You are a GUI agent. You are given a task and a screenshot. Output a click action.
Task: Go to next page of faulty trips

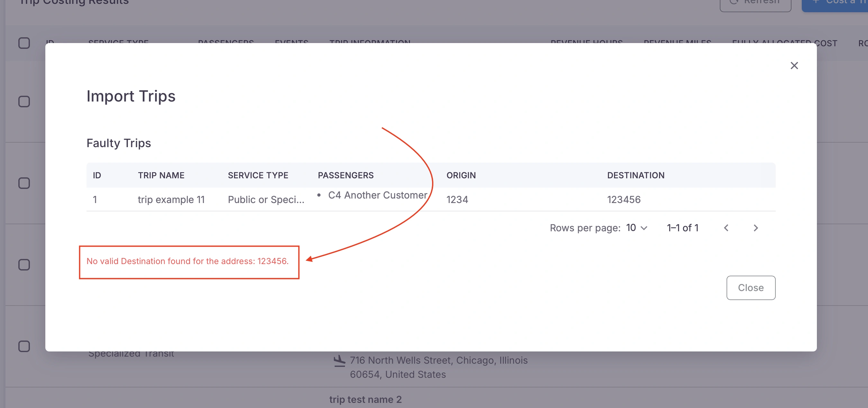click(x=755, y=228)
